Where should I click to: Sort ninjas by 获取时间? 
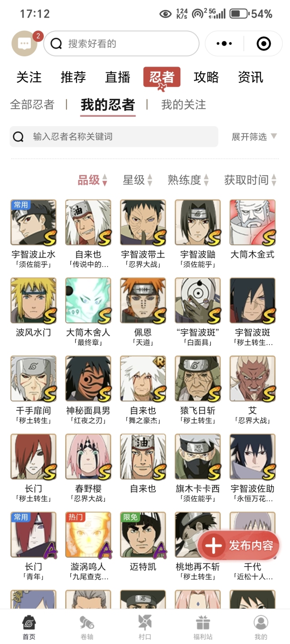tap(251, 180)
